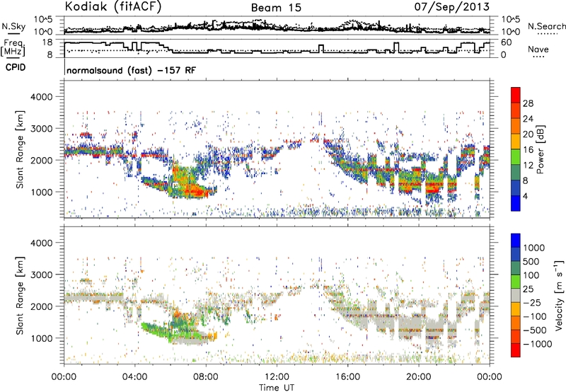Click the 'Nave' legend label

(x=538, y=49)
